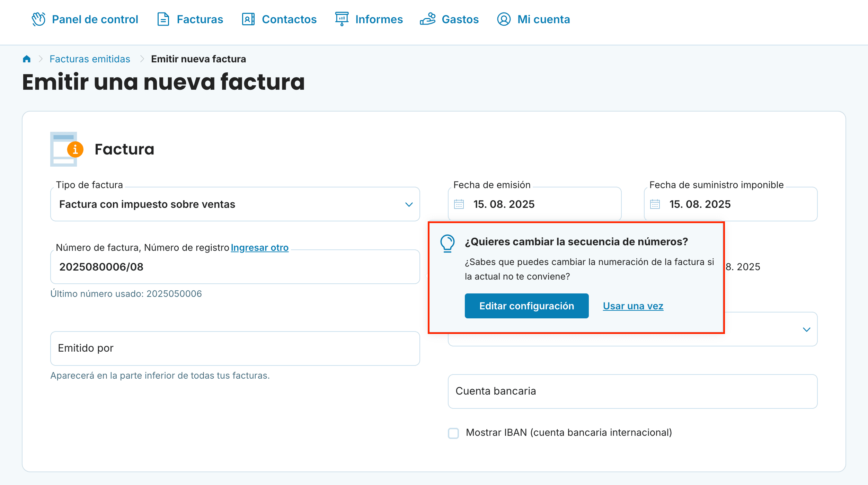The image size is (868, 485).
Task: Click the calendar icon in Fecha de emisión
Action: [459, 204]
